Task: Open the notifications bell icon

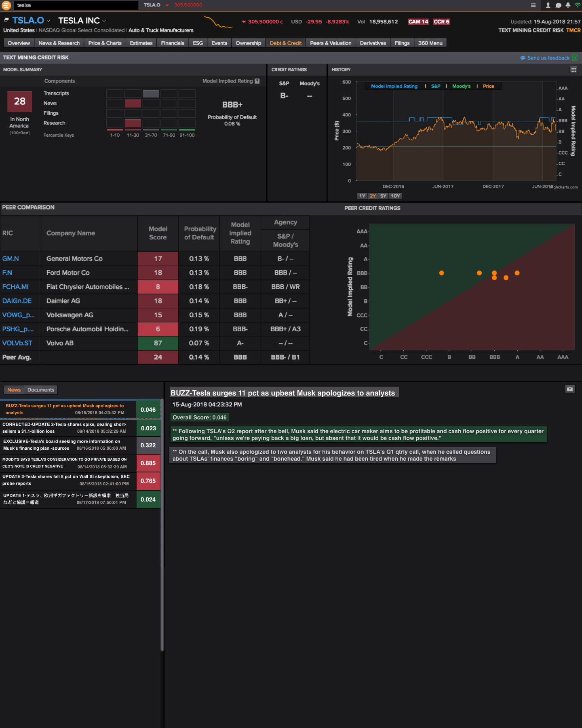Action: click(568, 5)
